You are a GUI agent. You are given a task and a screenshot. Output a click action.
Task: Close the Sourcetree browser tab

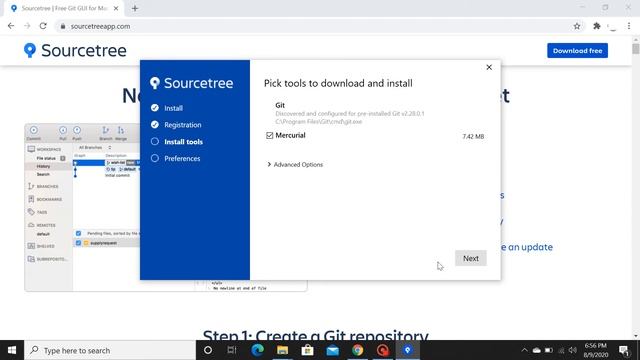tap(116, 8)
